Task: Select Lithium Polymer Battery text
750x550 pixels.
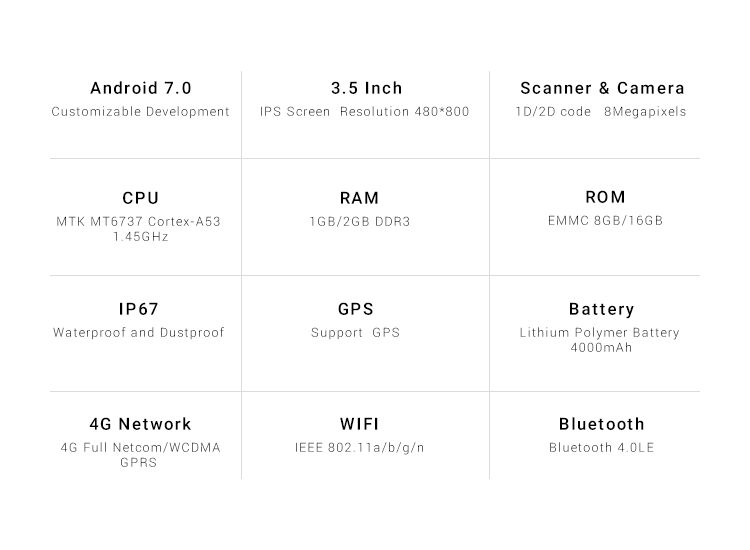Action: point(599,332)
